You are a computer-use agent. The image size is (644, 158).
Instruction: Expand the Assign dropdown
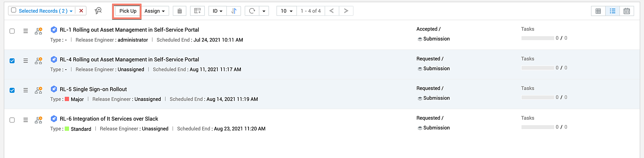155,11
